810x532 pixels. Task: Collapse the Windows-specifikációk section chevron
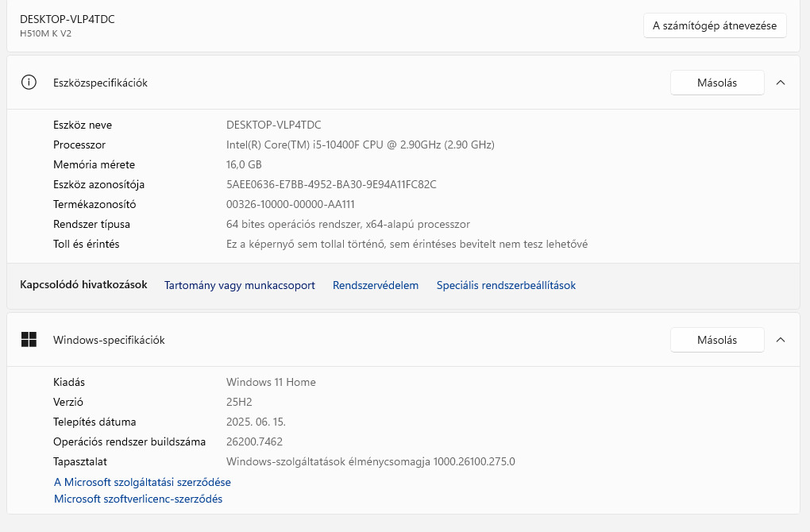coord(781,340)
